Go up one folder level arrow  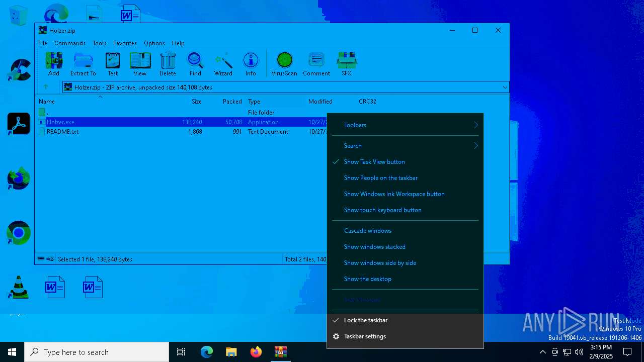click(x=46, y=87)
